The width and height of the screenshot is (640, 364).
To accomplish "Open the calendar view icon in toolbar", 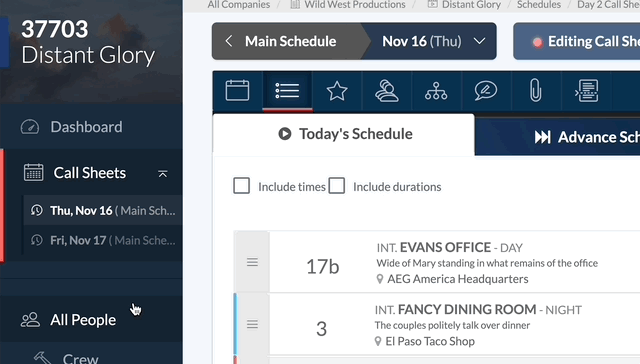I will [237, 90].
